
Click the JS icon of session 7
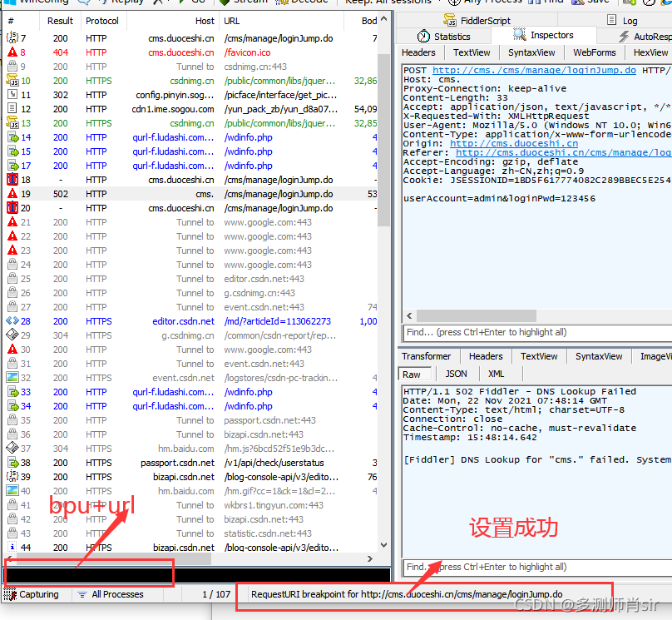tap(12, 37)
